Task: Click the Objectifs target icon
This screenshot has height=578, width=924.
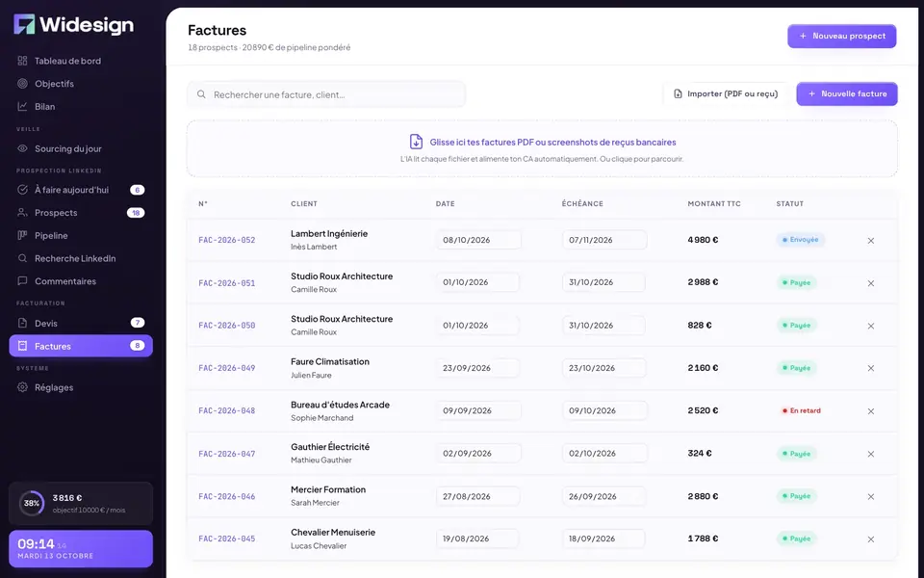Action: point(22,84)
